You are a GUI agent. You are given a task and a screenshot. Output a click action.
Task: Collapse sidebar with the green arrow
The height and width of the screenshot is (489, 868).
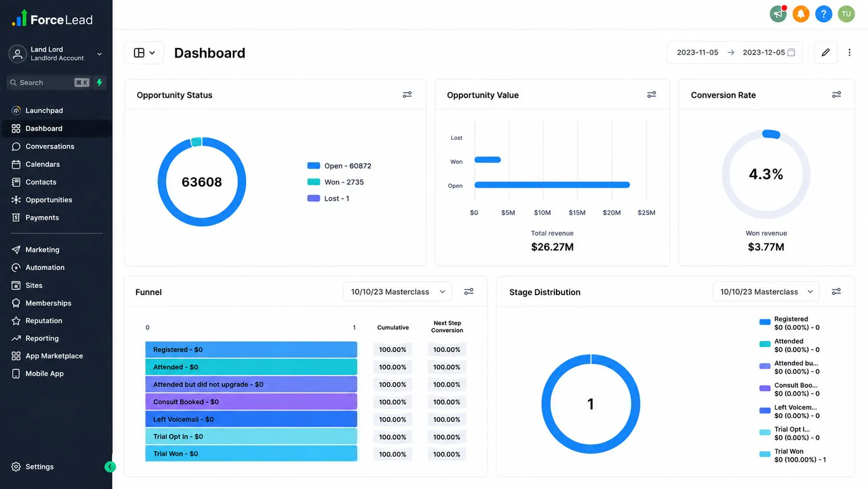[x=110, y=467]
